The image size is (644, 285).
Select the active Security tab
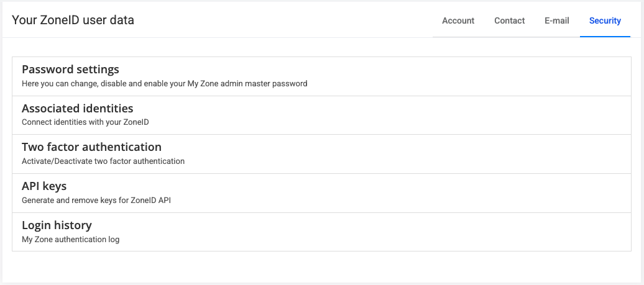pos(605,20)
